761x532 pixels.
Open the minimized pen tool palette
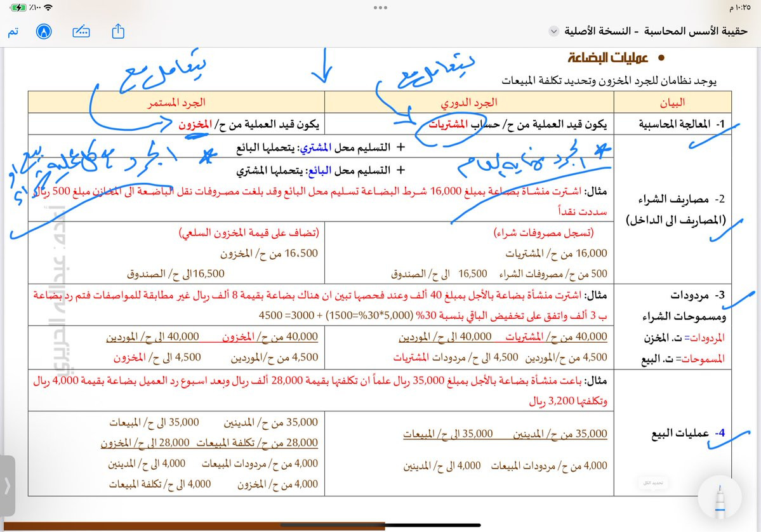click(x=720, y=496)
